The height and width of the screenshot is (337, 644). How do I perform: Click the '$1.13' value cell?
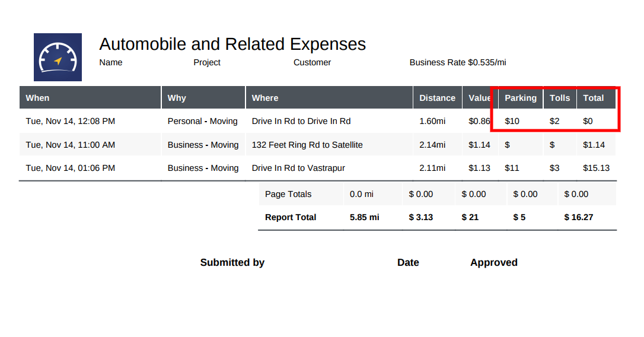coord(479,168)
